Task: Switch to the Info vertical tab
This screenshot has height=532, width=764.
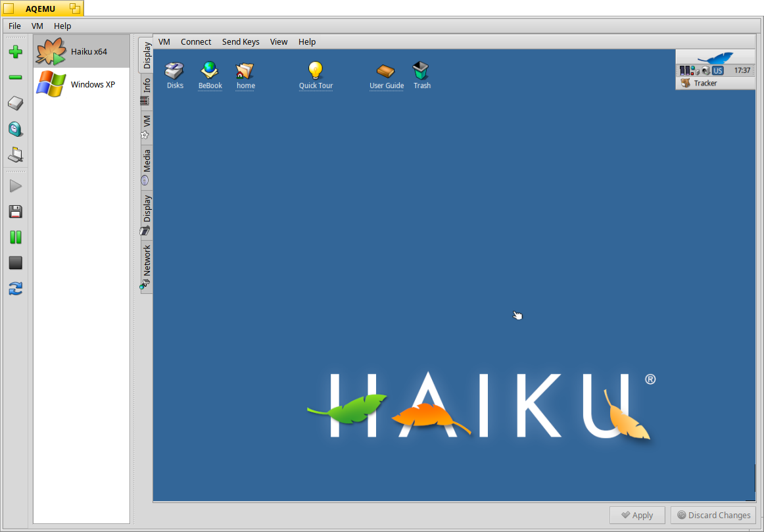Action: [x=146, y=91]
